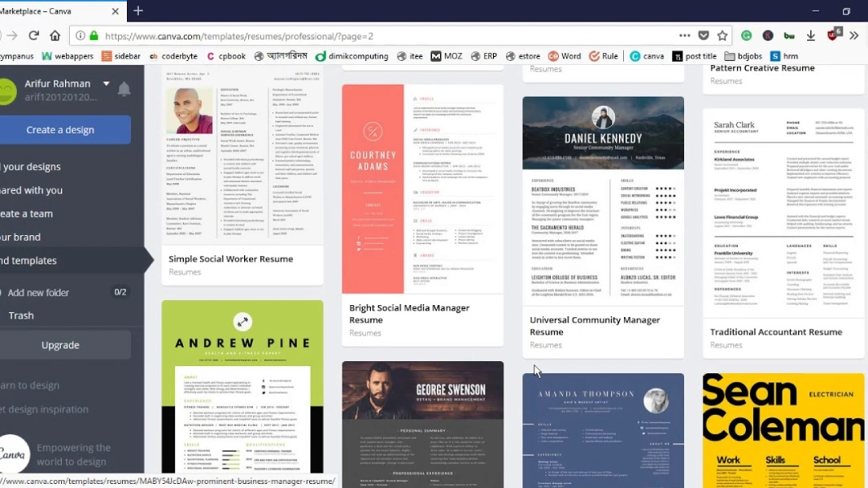This screenshot has width=868, height=488.
Task: Click the Pocket save icon in address bar
Action: [x=704, y=36]
